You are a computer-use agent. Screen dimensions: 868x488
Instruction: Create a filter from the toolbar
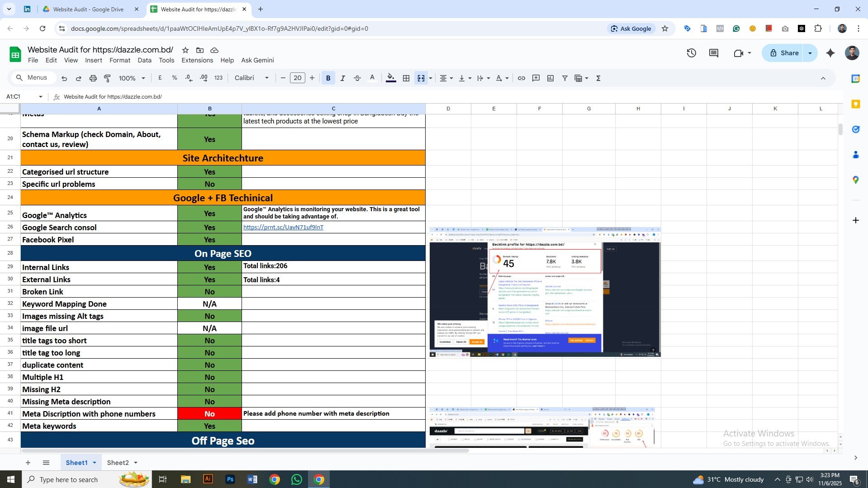point(564,78)
